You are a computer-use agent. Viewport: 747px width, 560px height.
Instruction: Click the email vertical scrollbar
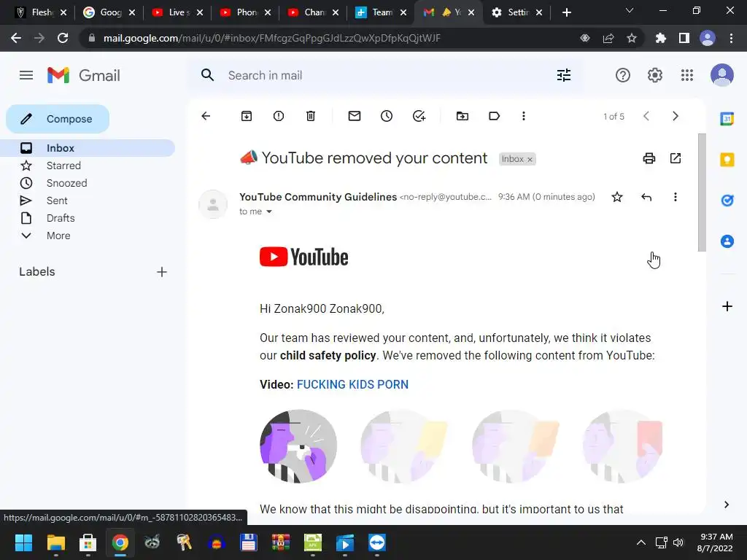pos(702,192)
